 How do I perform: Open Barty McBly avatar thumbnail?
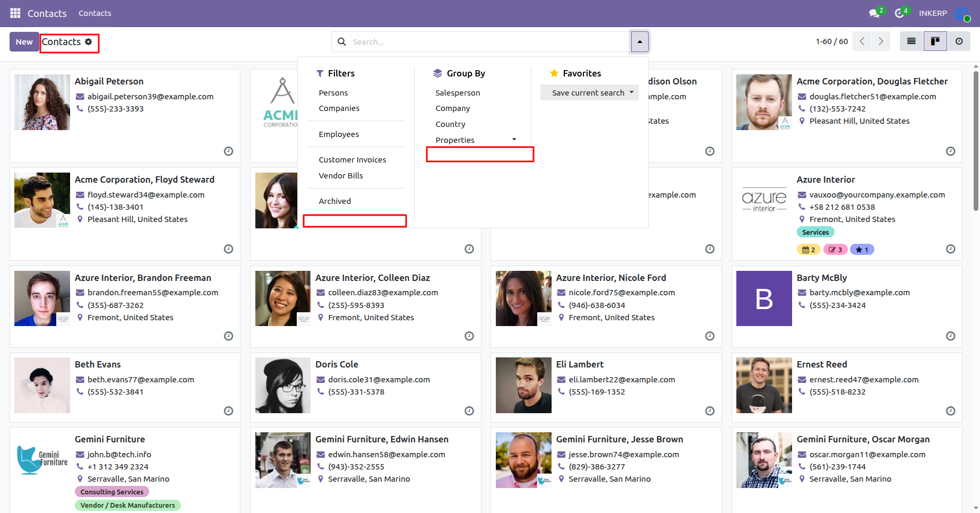tap(764, 298)
